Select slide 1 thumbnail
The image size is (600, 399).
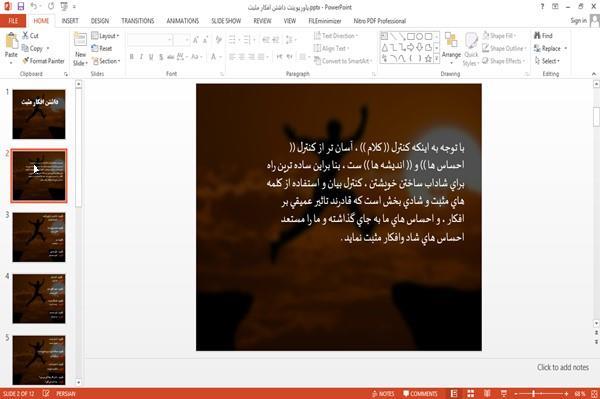click(x=39, y=114)
